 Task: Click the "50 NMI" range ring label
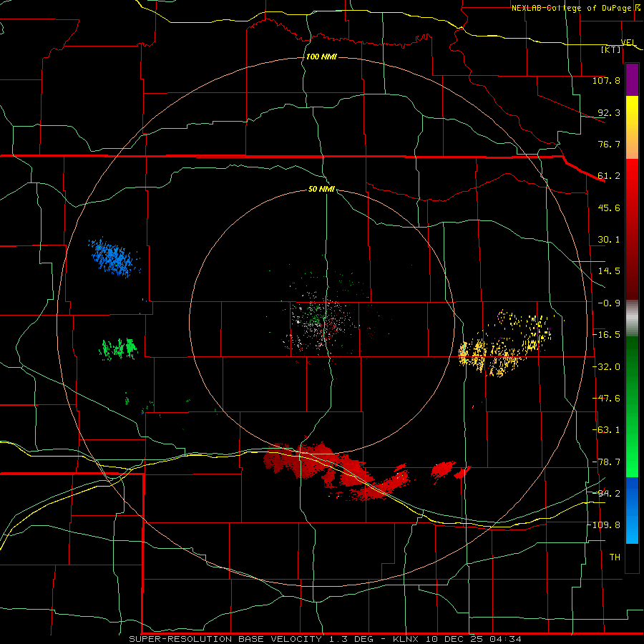tap(321, 189)
